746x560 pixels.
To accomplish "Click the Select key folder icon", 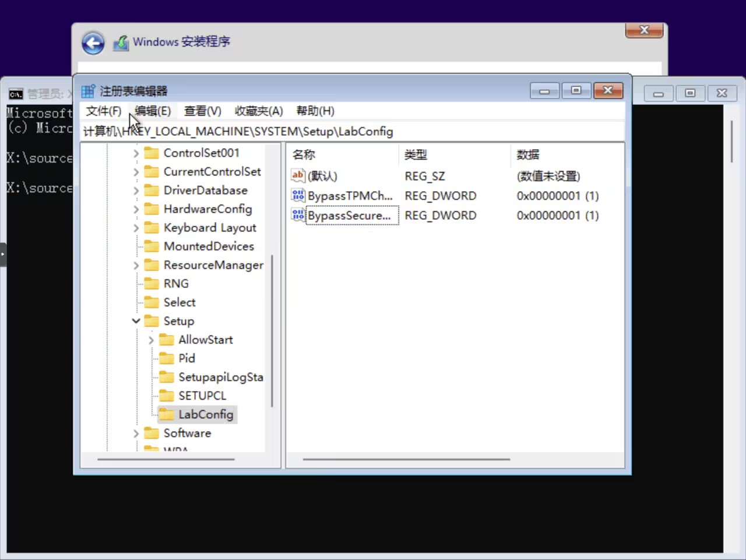I will [152, 302].
